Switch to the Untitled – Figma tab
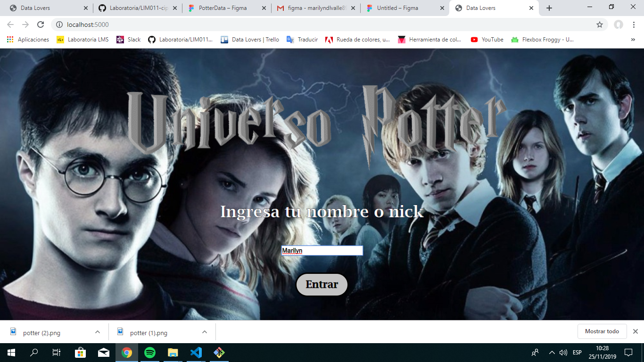The height and width of the screenshot is (362, 644). (x=404, y=8)
